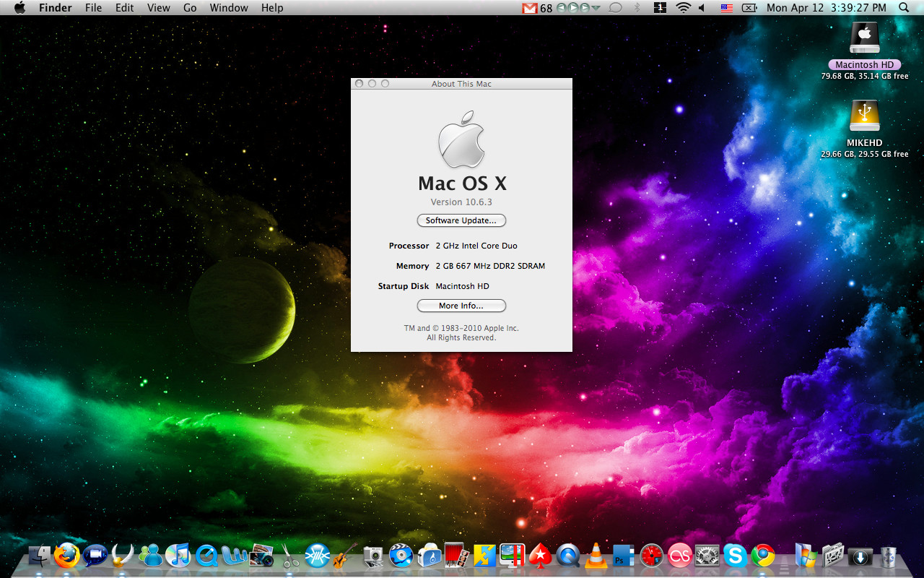
Task: Click the Gmail notifier menu bar icon
Action: point(530,8)
